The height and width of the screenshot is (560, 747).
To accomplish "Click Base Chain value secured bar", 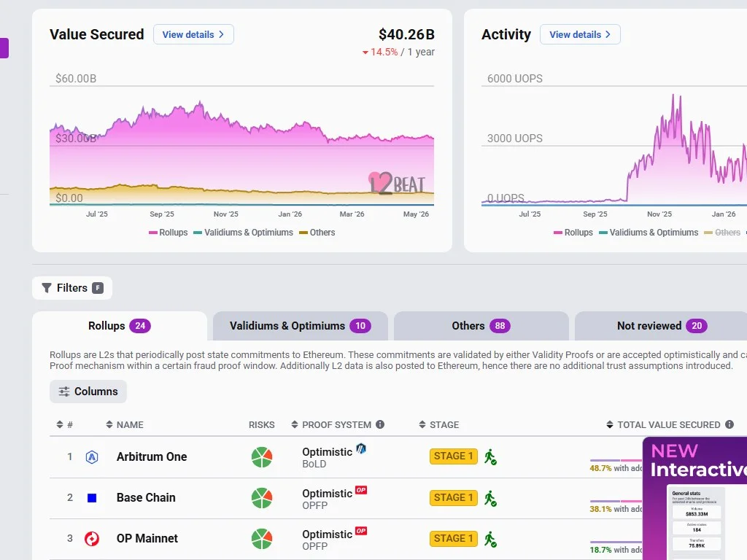I will [616, 502].
